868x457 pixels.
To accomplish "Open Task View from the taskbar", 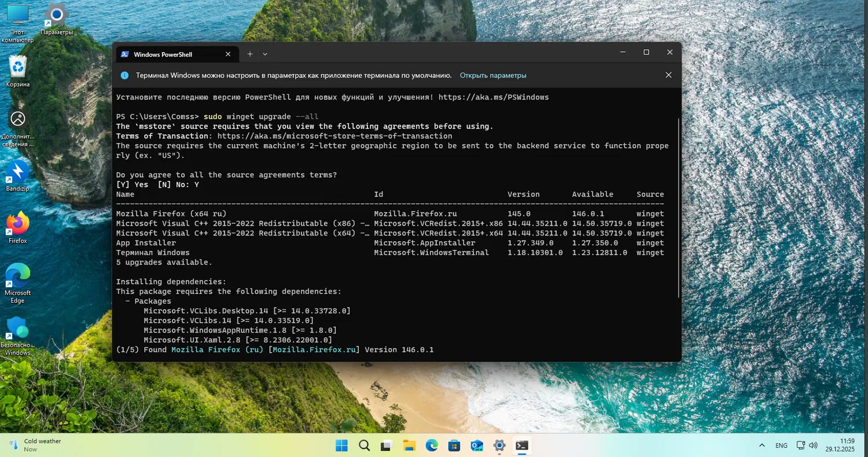I will pos(387,445).
